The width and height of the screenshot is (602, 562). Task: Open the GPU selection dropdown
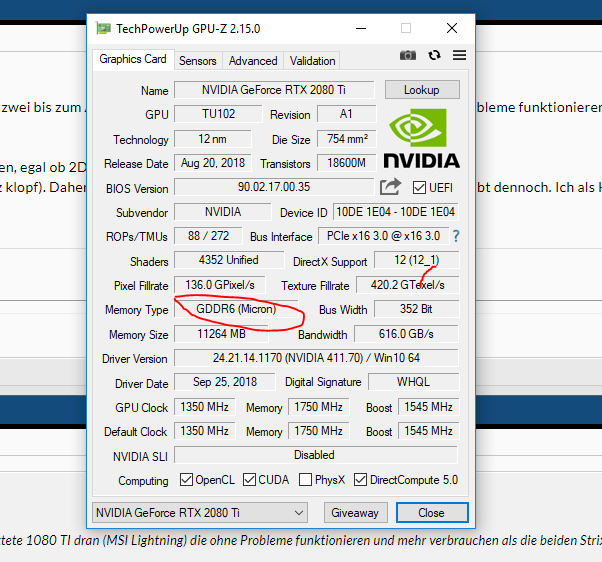200,512
